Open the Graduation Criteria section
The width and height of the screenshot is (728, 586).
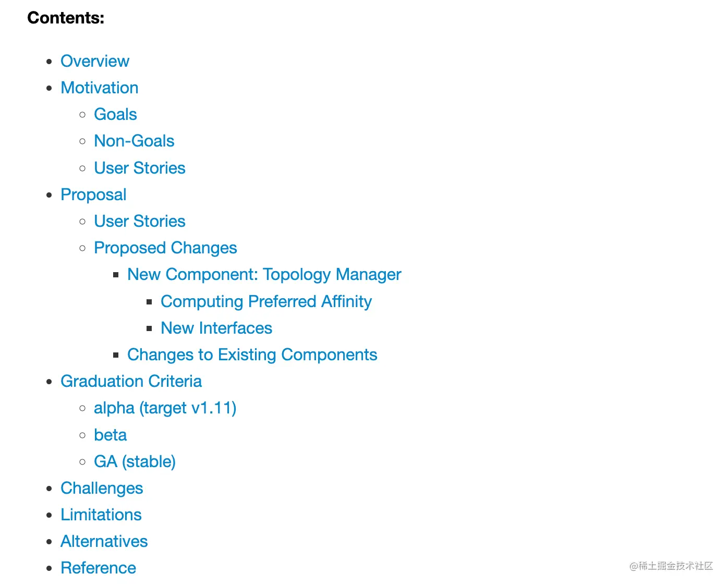131,381
